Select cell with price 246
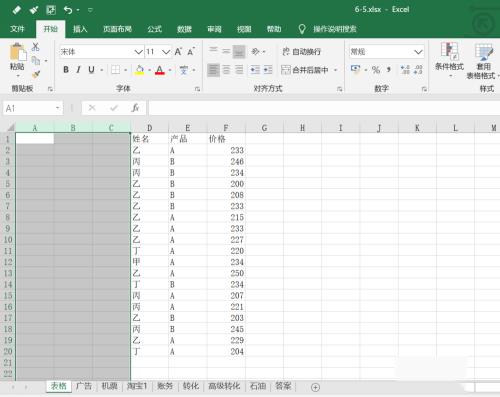Viewport: 500px width, 397px height. [x=226, y=162]
